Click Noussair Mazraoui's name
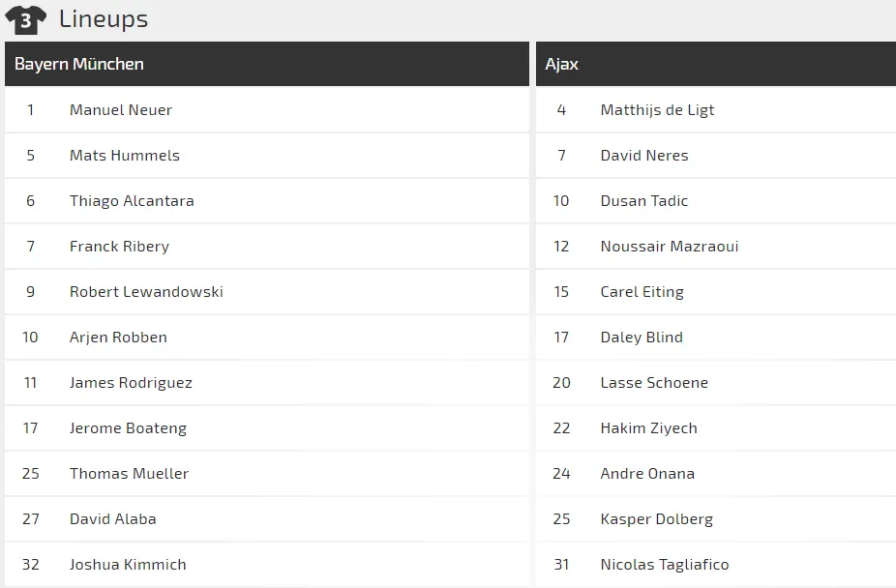The image size is (896, 588). pos(670,247)
